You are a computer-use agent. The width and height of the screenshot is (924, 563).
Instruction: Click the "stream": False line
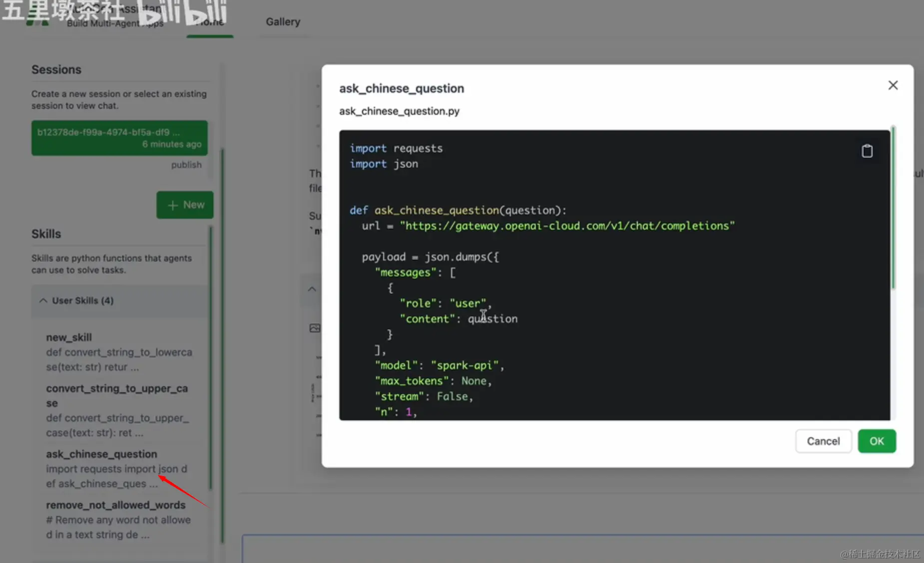[424, 396]
